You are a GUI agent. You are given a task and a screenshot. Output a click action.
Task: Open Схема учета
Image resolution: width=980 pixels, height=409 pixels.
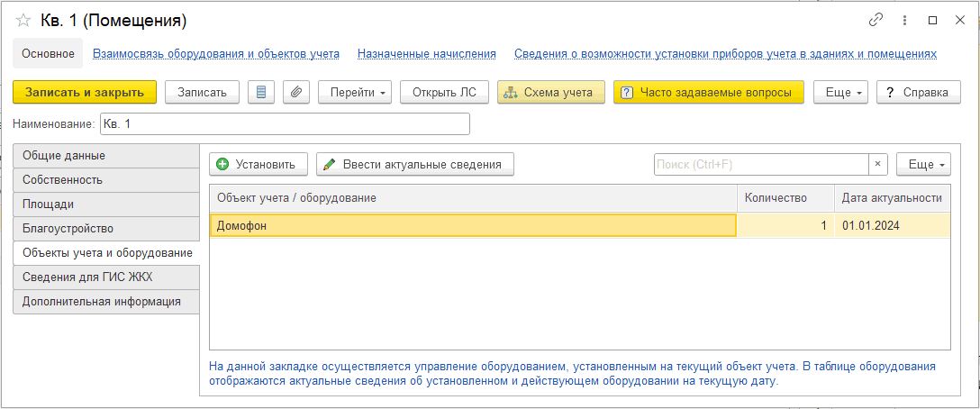[551, 92]
